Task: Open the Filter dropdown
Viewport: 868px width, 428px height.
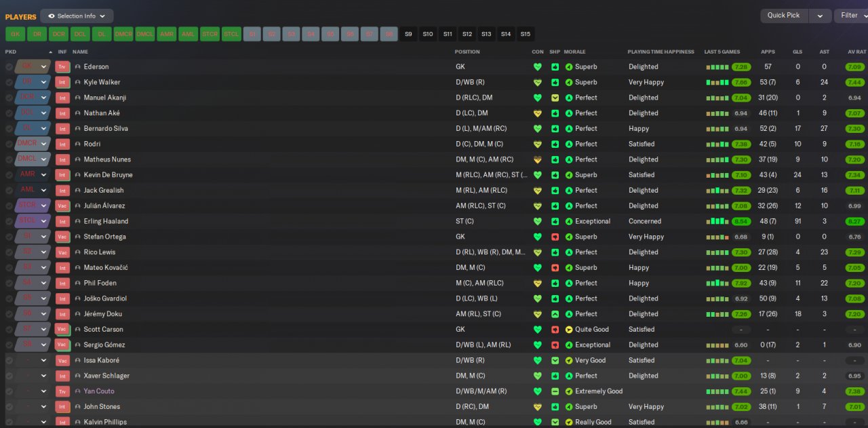Action: click(x=851, y=16)
